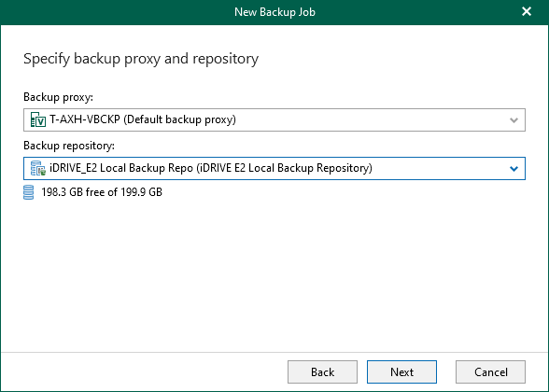Expand the Backup proxy dropdown arrow

click(514, 120)
